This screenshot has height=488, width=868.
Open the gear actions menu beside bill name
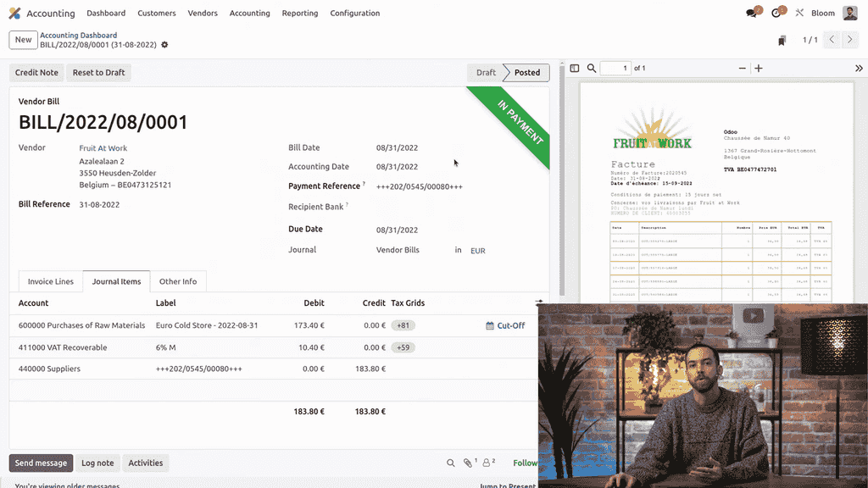(164, 45)
